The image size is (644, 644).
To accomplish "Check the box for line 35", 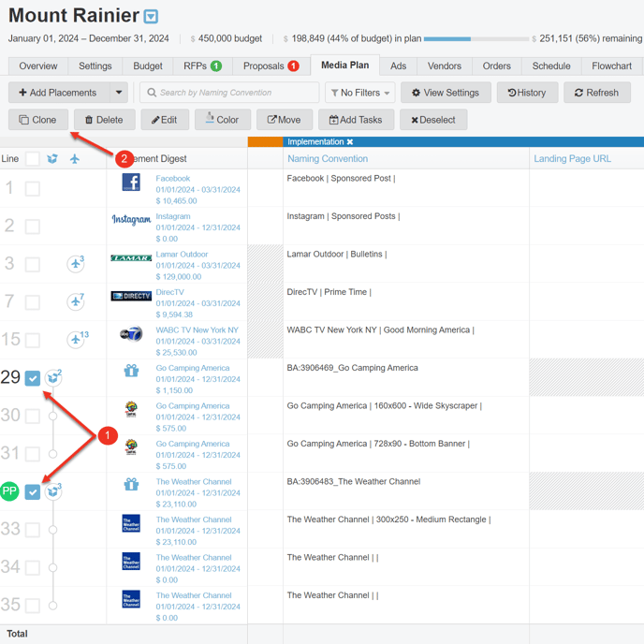I will [x=33, y=606].
